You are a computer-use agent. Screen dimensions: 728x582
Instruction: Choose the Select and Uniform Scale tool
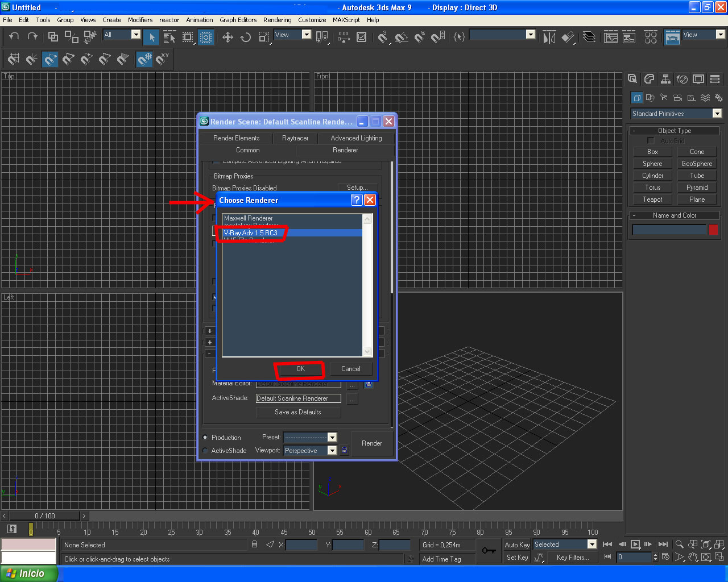pos(264,38)
